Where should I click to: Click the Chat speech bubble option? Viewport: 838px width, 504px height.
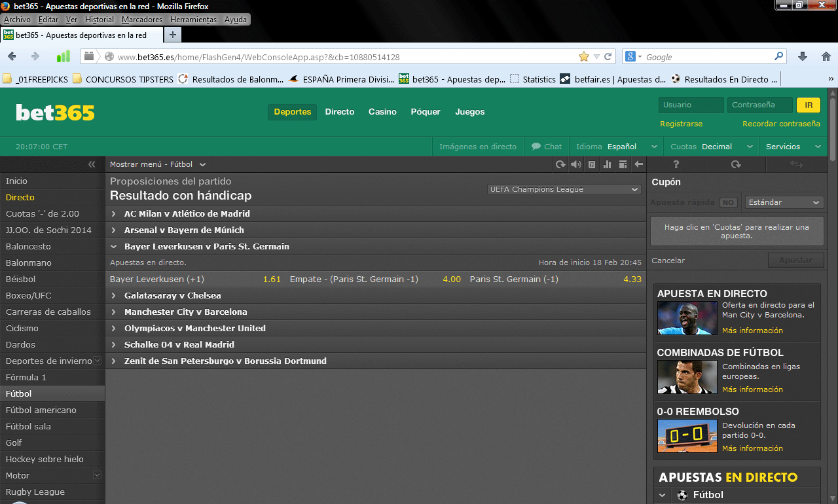547,147
